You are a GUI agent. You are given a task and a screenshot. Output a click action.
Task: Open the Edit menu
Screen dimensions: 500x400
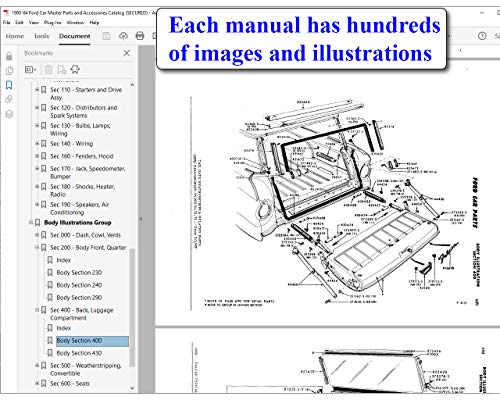click(x=19, y=23)
